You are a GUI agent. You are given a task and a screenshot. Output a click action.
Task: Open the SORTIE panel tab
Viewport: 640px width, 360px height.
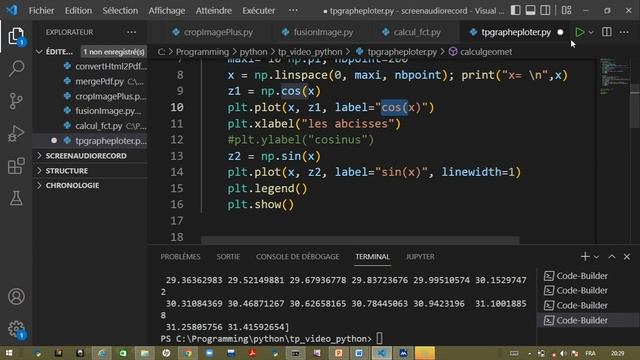(228, 257)
